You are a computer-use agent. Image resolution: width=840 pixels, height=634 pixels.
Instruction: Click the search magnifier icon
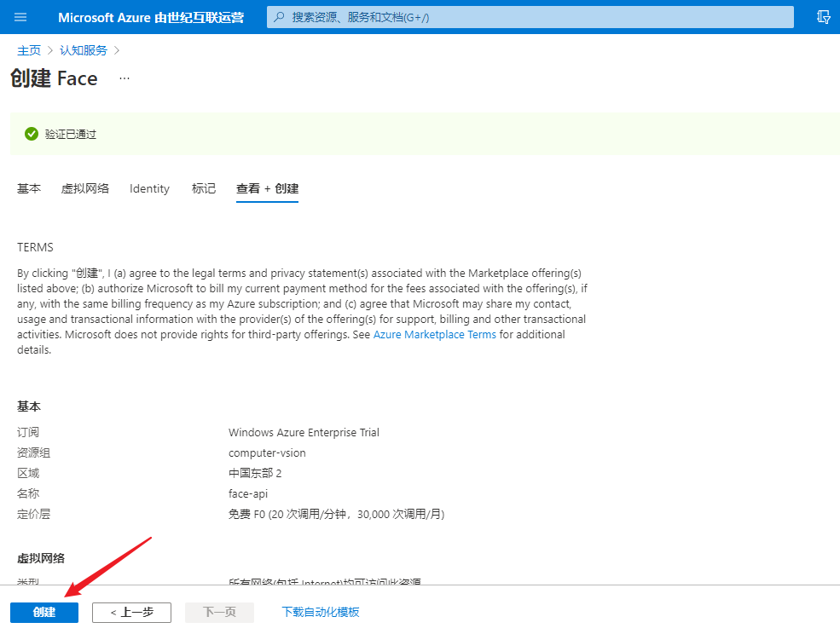click(x=279, y=17)
